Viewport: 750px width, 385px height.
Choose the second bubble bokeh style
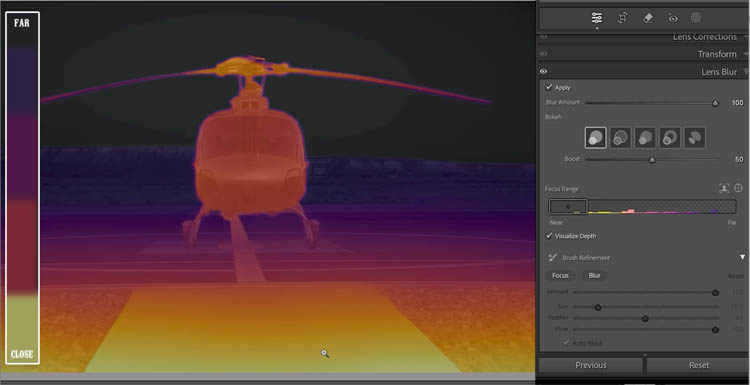pyautogui.click(x=620, y=138)
